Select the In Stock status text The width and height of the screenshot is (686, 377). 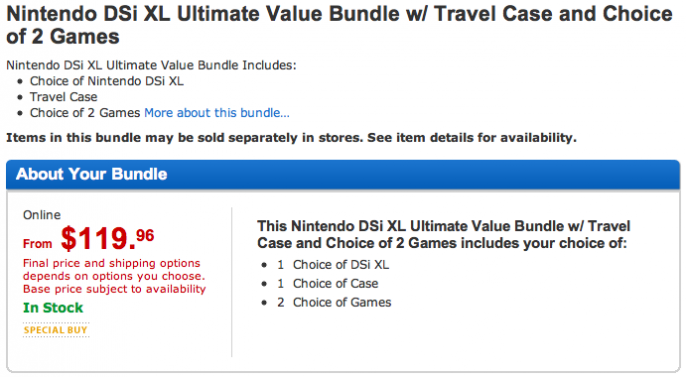(x=53, y=308)
